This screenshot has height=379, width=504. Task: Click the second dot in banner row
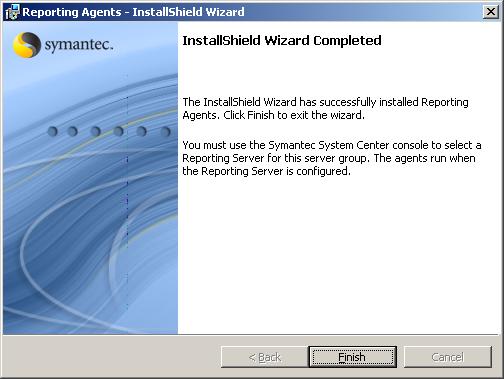(x=72, y=131)
